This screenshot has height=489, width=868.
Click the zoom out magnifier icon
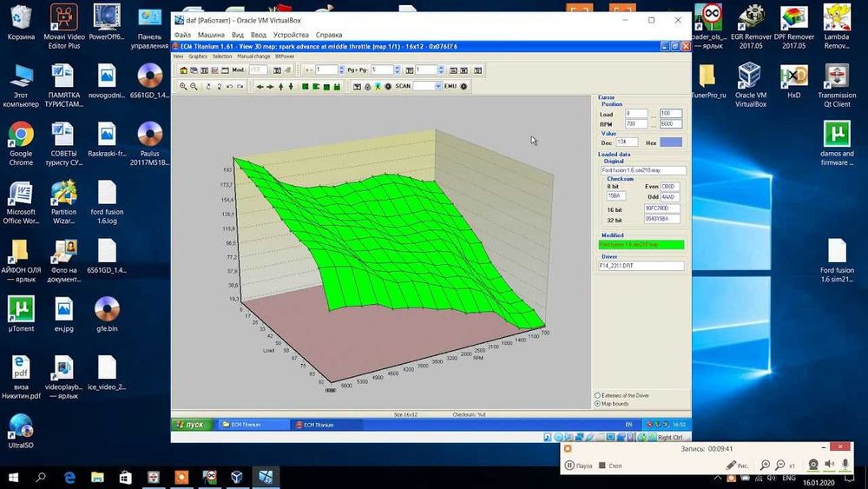[x=194, y=87]
